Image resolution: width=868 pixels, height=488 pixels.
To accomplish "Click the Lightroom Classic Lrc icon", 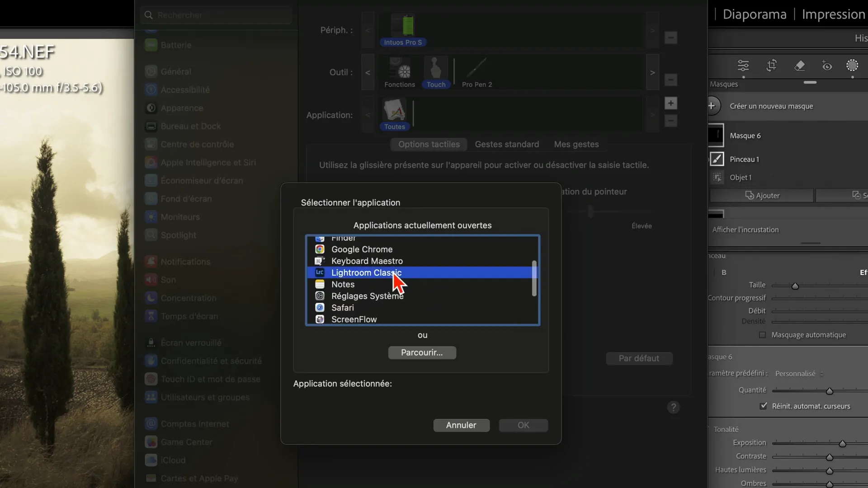I will point(320,272).
